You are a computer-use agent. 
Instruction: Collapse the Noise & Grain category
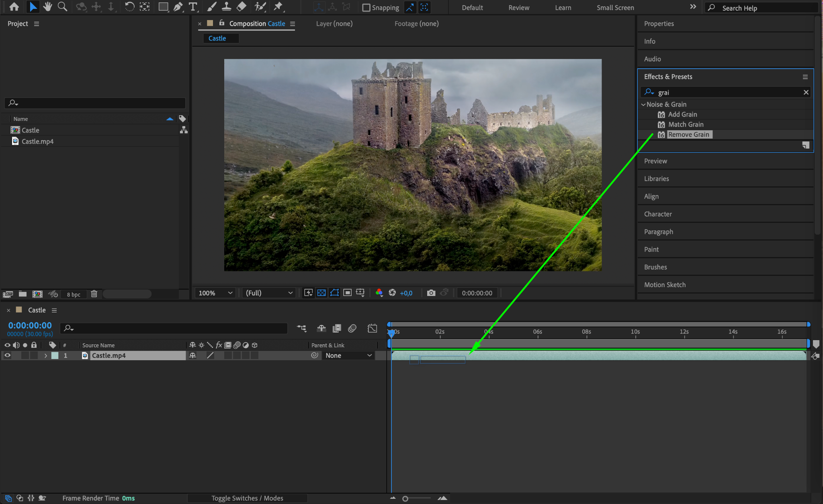[x=643, y=104]
